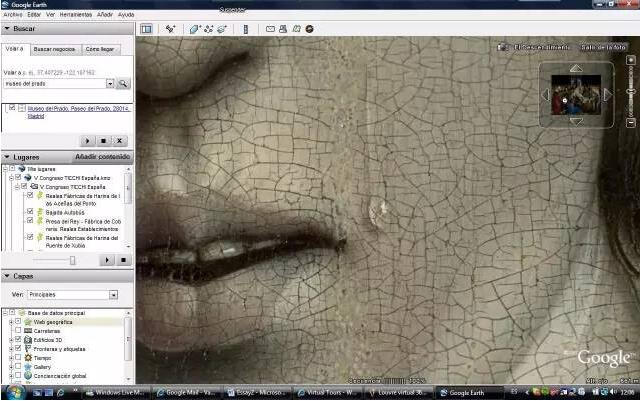The image size is (640, 401).
Task: Open the Archivo menu
Action: 13,15
